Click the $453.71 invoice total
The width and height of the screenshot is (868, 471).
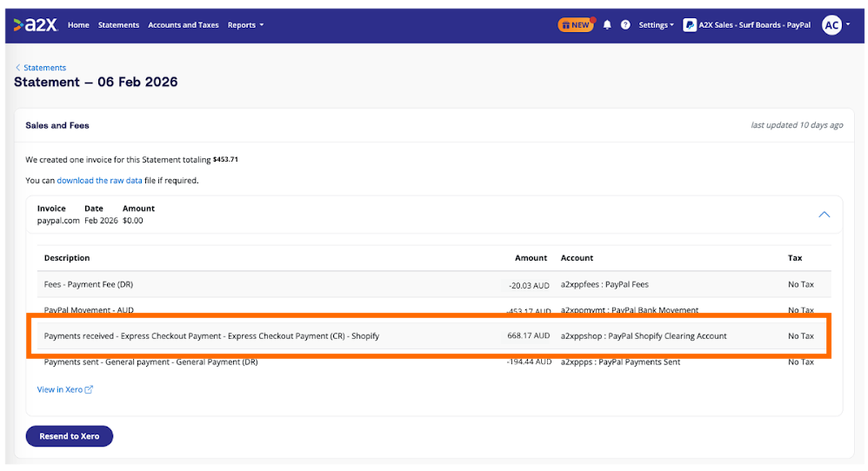tap(225, 159)
